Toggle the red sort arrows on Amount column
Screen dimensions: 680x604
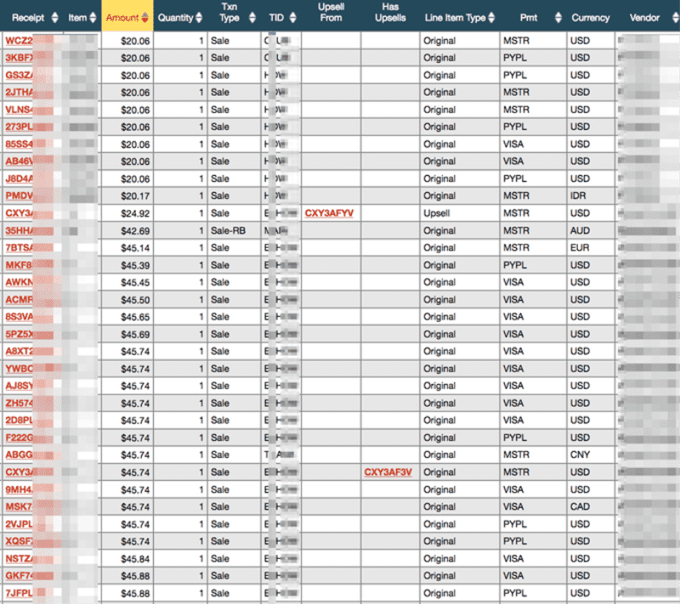pos(146,18)
